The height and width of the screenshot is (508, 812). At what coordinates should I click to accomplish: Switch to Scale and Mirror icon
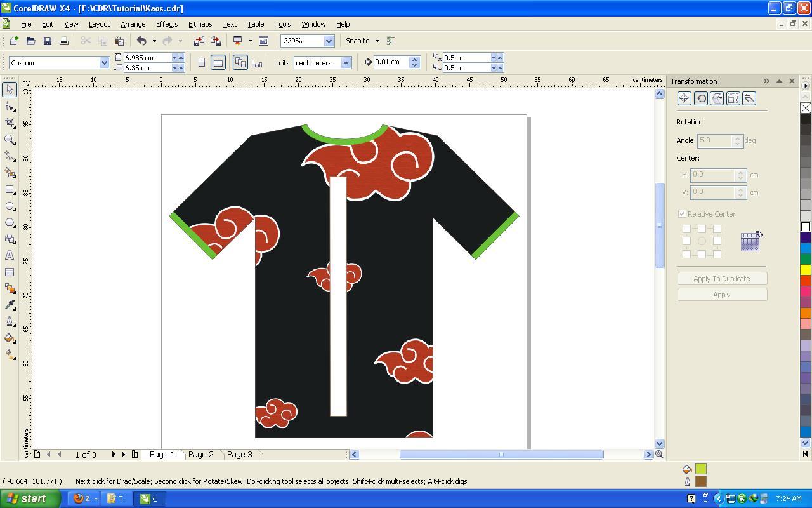pyautogui.click(x=717, y=98)
